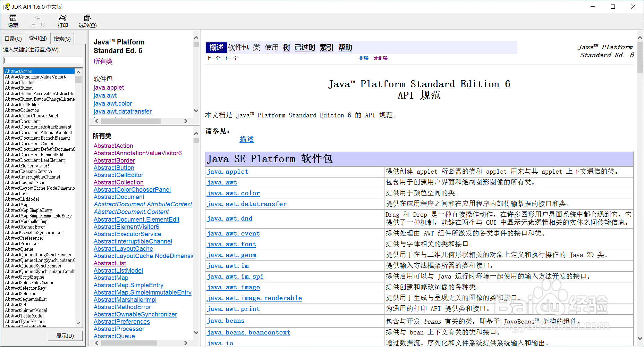Click the keyword search input field
Viewport: 644px width, 347px height.
click(x=42, y=60)
